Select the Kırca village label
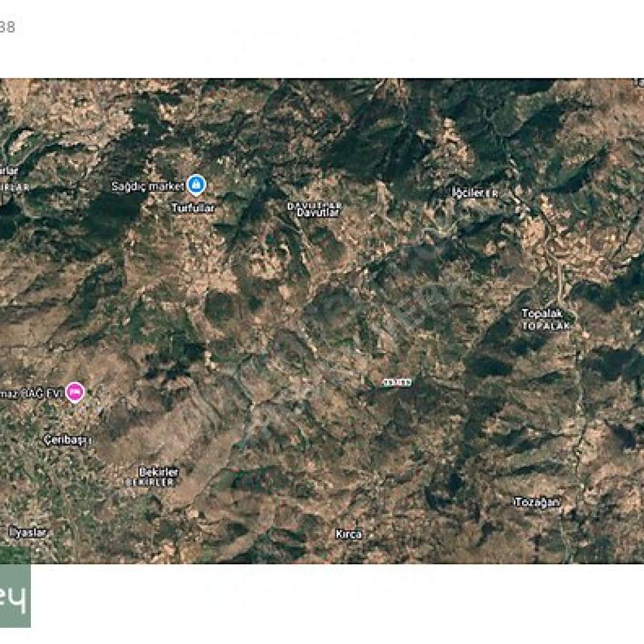This screenshot has width=644, height=644. (348, 534)
